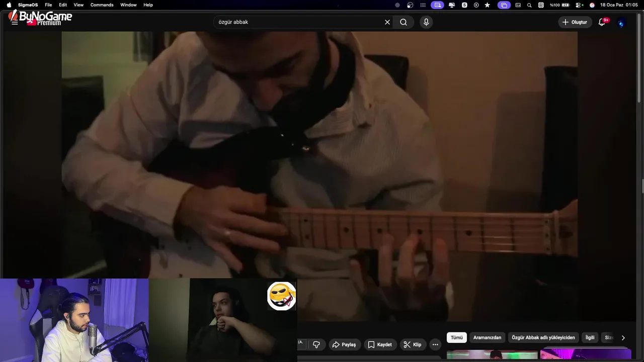Click the grid dots menu bar icon

[x=423, y=5]
